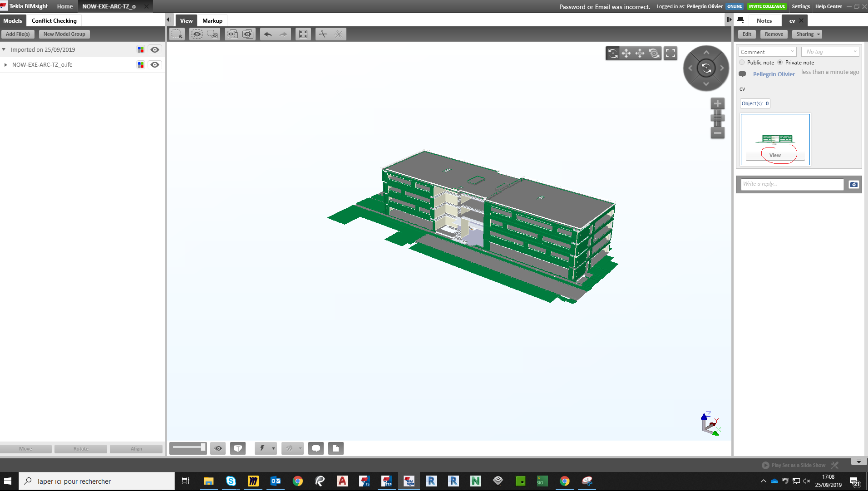Click the fullscreen view icon
This screenshot has width=868, height=491.
(x=671, y=54)
